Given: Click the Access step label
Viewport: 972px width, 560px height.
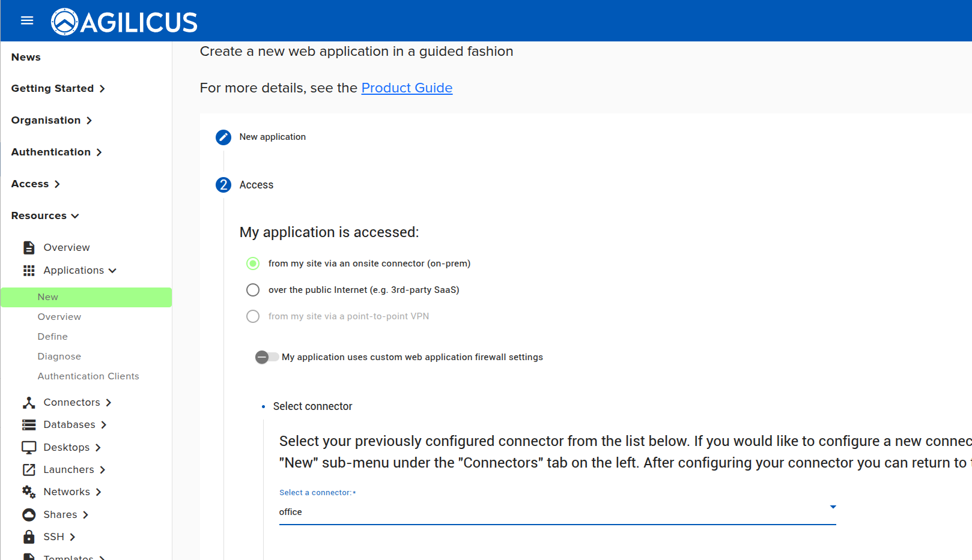Looking at the screenshot, I should click(x=257, y=185).
